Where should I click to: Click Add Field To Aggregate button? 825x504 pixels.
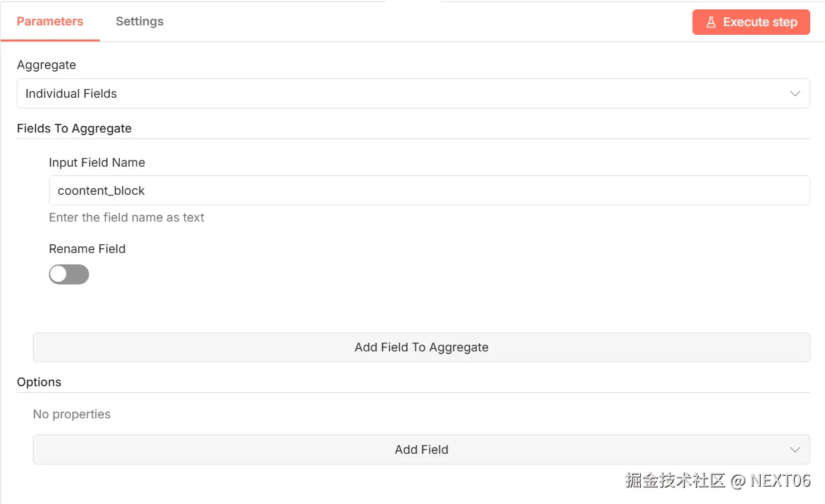click(x=421, y=347)
